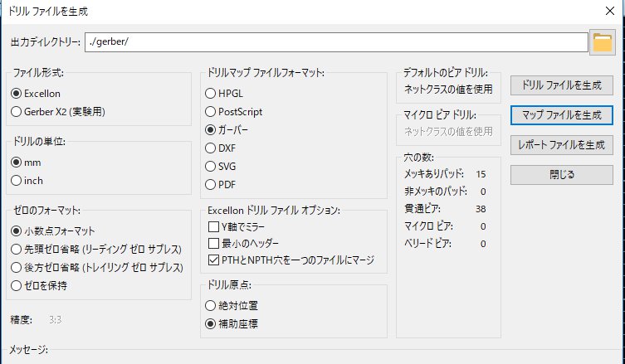Screen dimensions: 625x364
Task: Select 後方ゼロ省略 zero format option
Action: click(17, 267)
